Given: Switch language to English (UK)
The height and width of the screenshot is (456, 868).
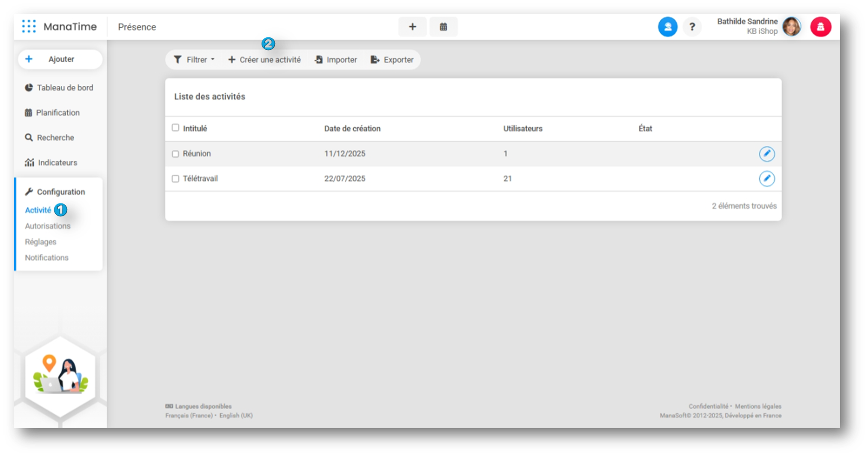Looking at the screenshot, I should click(236, 416).
